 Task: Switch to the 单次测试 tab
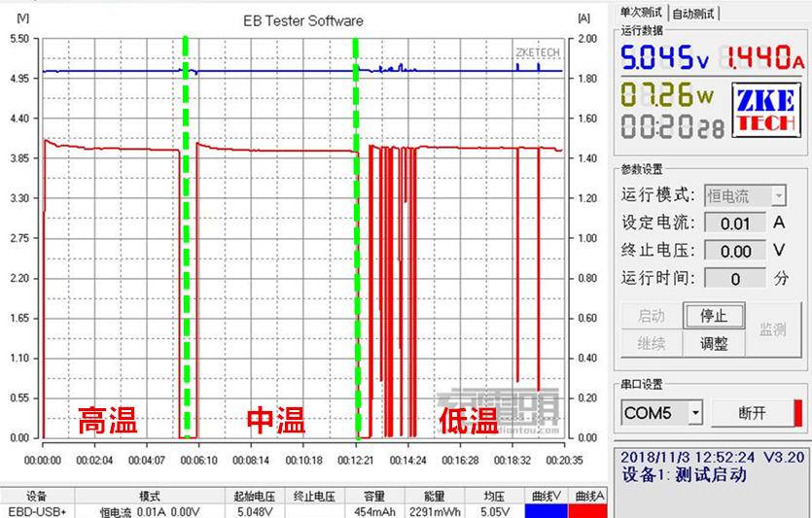point(642,13)
